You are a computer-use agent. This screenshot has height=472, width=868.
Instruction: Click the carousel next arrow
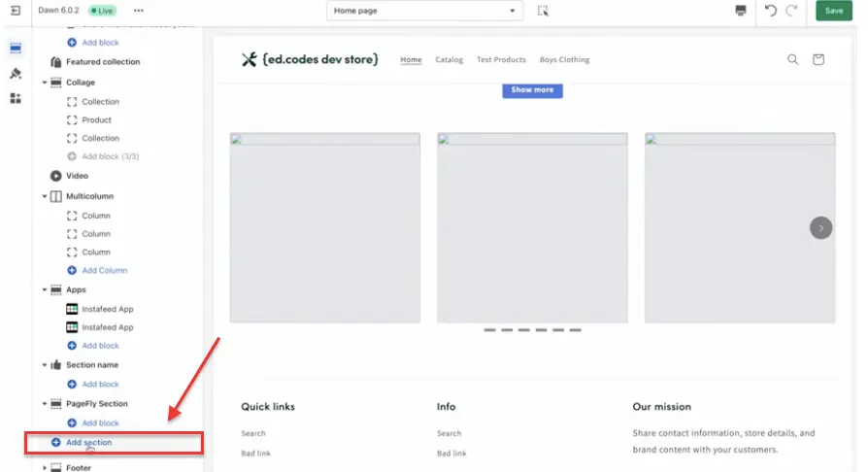click(820, 227)
